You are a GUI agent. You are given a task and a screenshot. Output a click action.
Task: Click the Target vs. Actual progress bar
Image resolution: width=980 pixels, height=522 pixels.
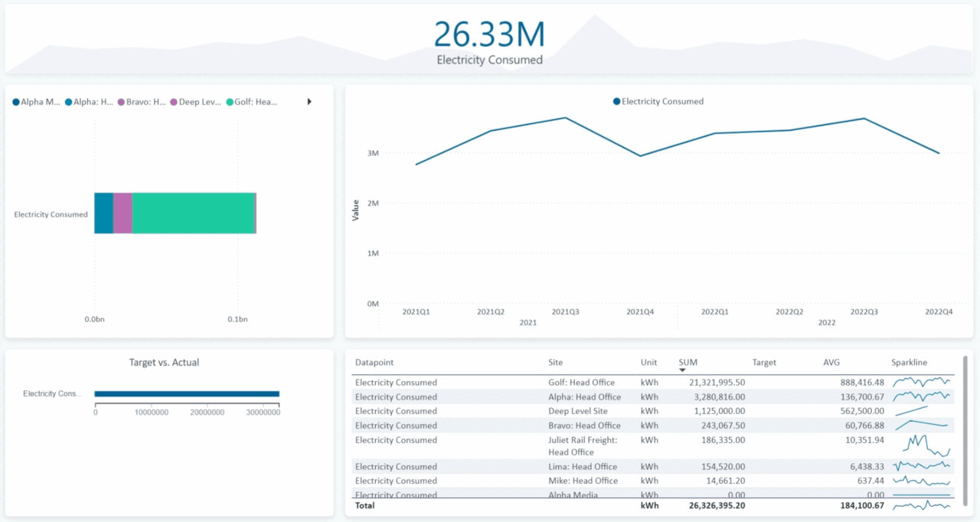click(x=186, y=393)
